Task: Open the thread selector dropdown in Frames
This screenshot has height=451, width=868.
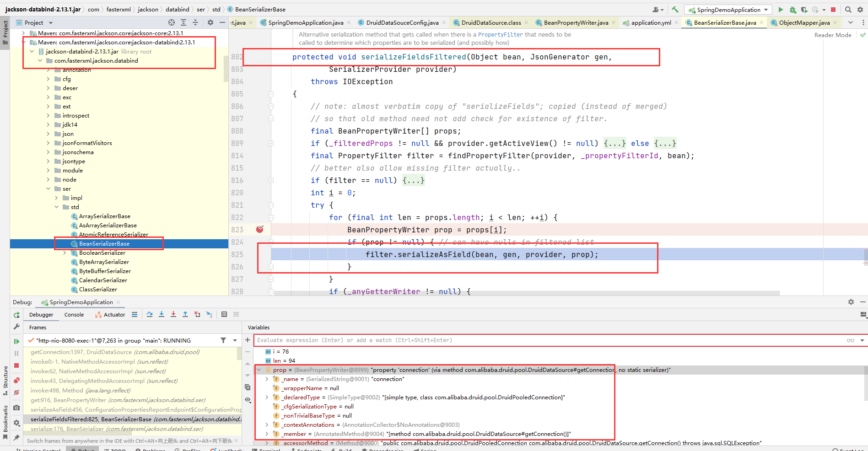Action: point(235,340)
